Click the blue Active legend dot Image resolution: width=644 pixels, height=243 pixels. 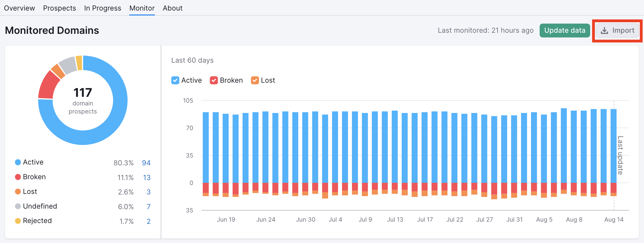point(18,162)
